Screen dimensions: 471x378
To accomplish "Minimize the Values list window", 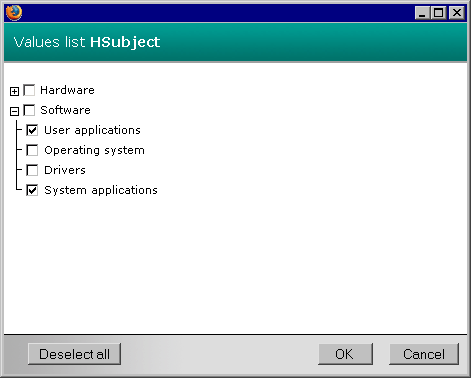I will 422,13.
